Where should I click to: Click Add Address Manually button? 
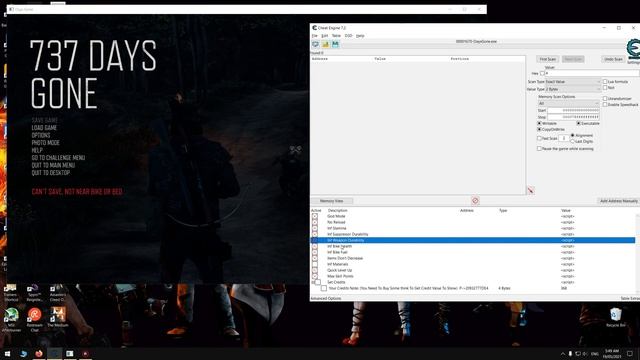pyautogui.click(x=619, y=201)
